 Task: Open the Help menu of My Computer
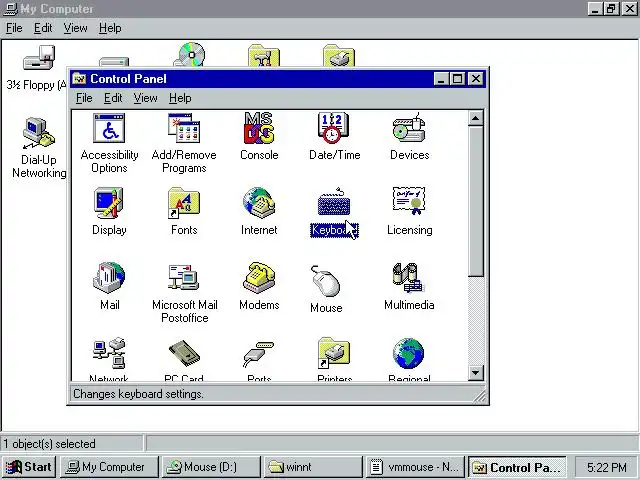(x=110, y=28)
